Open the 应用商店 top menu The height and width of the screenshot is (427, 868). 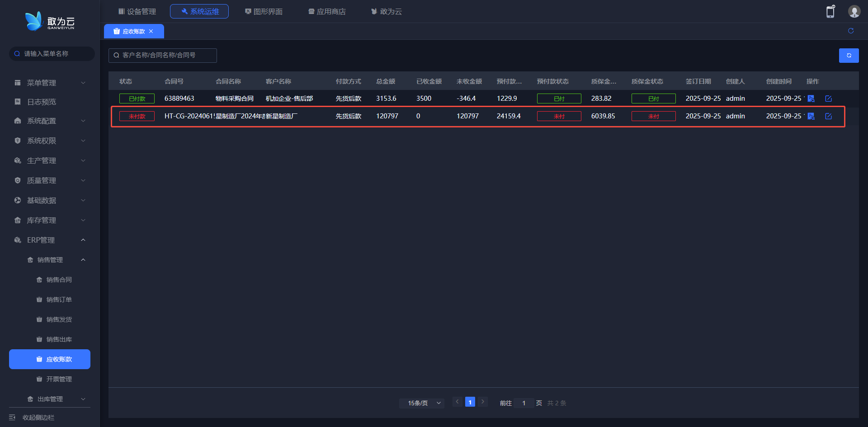tap(327, 11)
